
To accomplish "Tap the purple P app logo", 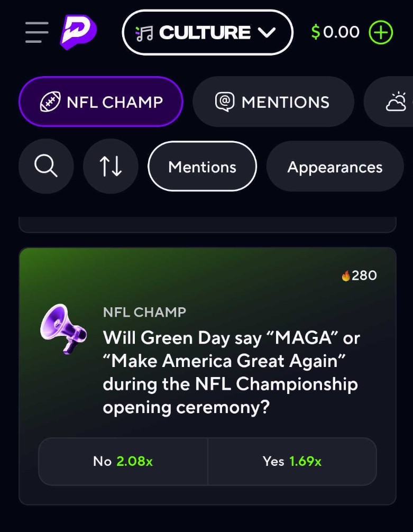I will pyautogui.click(x=78, y=32).
